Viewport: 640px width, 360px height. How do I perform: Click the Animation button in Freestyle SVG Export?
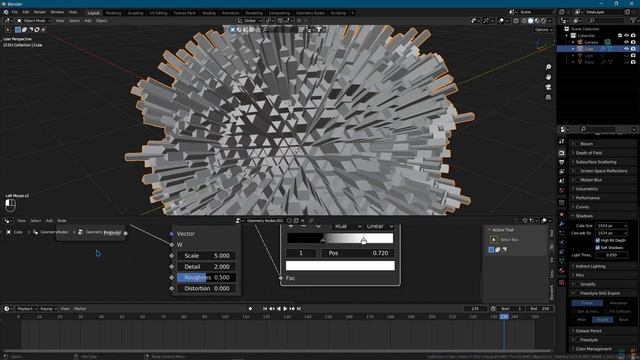(x=618, y=303)
